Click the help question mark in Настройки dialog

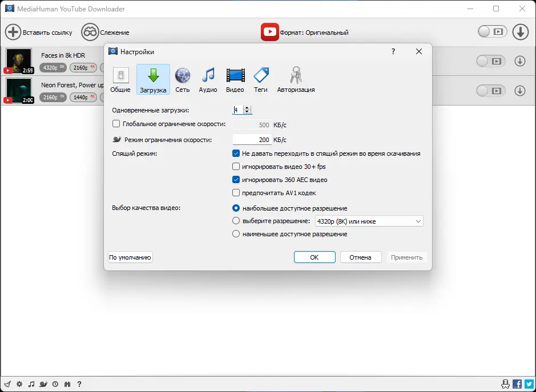click(x=393, y=51)
